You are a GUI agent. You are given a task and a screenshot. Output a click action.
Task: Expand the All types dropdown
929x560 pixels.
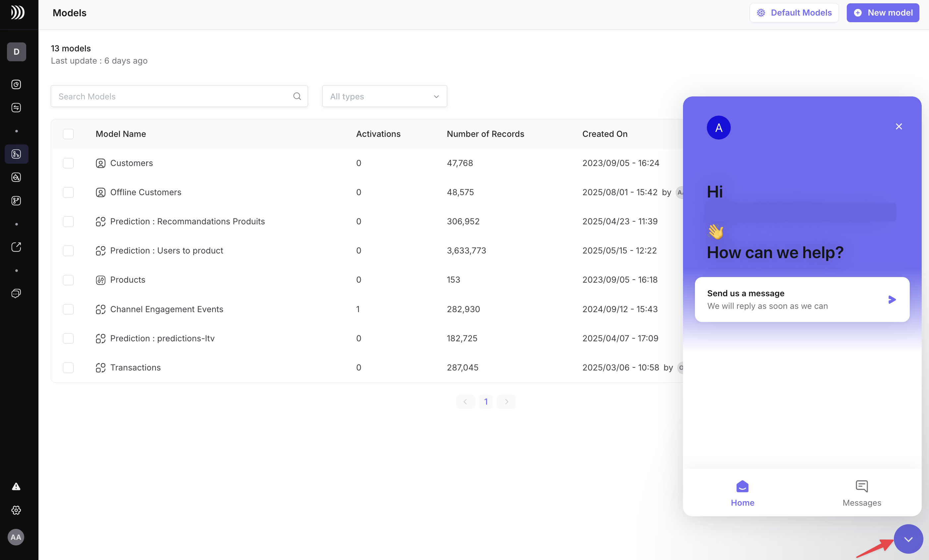click(384, 96)
